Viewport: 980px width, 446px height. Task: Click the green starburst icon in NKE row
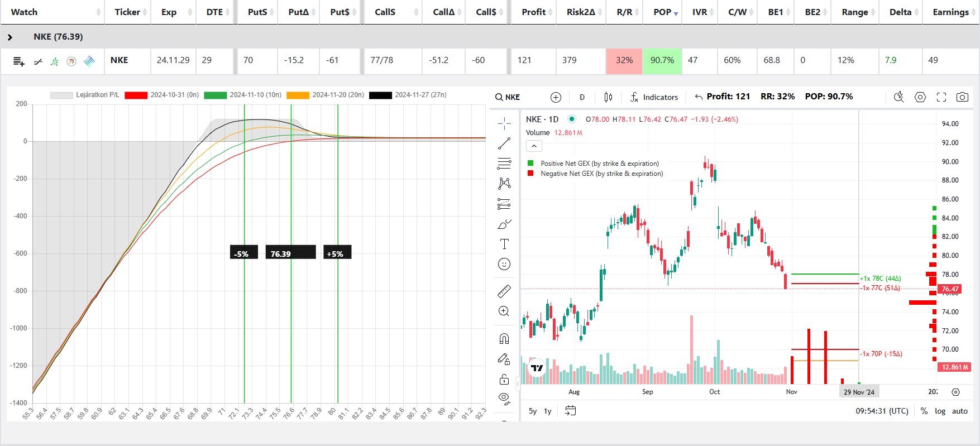click(54, 61)
